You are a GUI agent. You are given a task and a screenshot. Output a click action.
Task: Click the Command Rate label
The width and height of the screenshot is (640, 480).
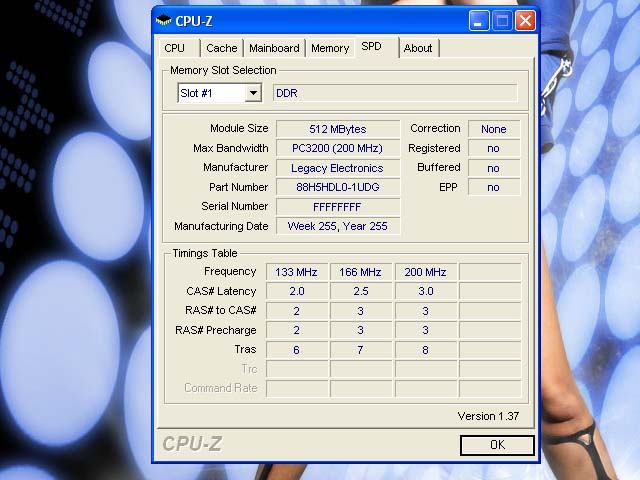[x=220, y=388]
